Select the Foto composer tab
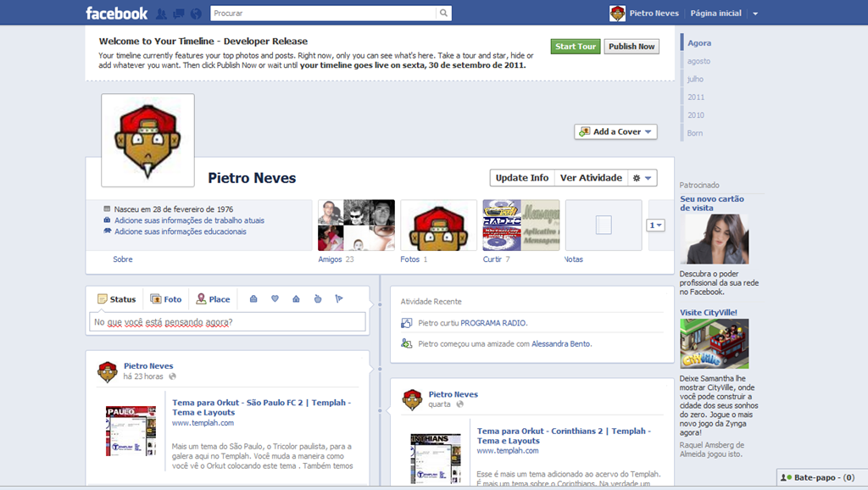This screenshot has width=868, height=490. [166, 299]
